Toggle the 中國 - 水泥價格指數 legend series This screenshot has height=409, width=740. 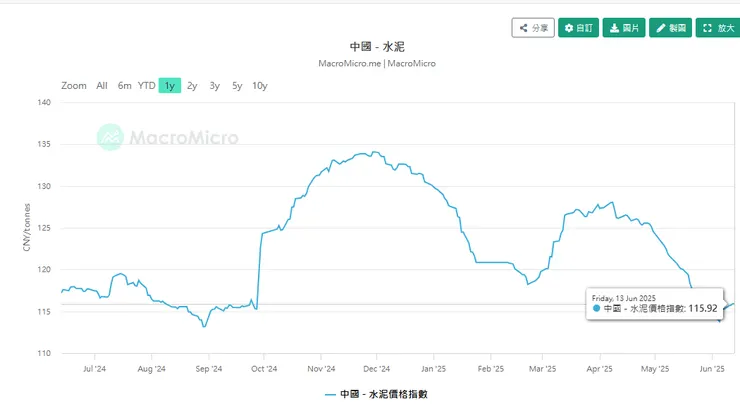coord(378,394)
